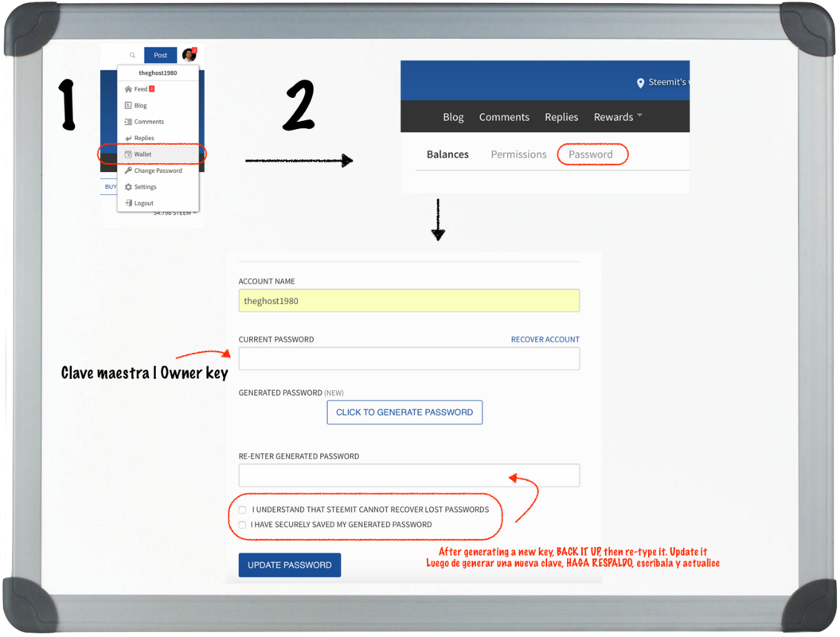840x637 pixels.
Task: Click the Change Password key icon
Action: (128, 170)
